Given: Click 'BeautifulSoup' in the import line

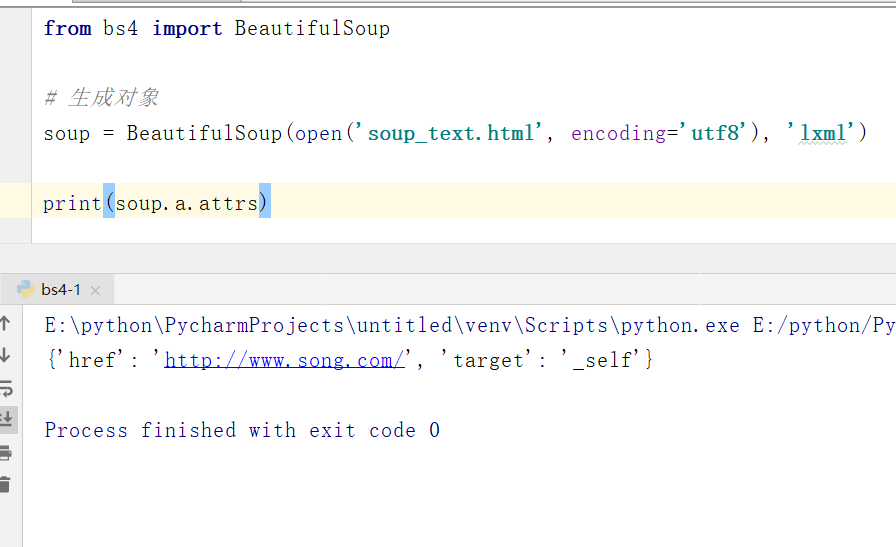Looking at the screenshot, I should click(x=312, y=28).
